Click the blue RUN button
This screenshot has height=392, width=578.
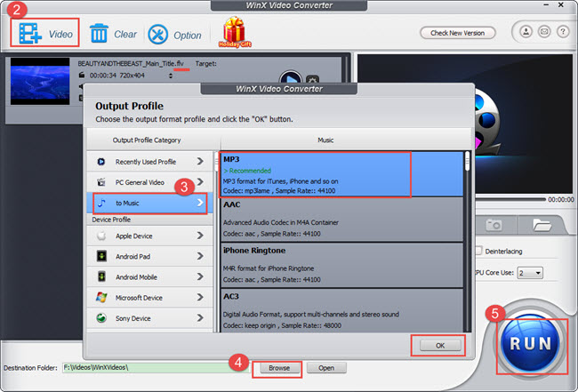(x=531, y=344)
